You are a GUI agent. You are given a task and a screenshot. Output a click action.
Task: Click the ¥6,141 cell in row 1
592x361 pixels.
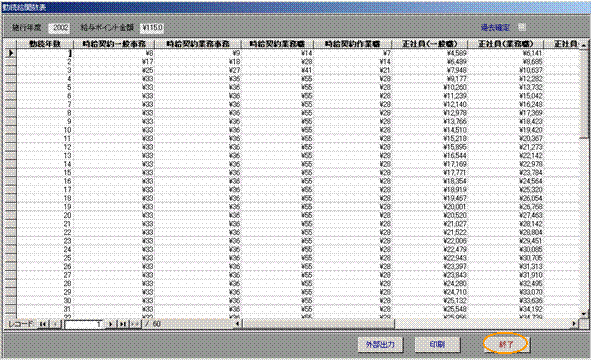(x=506, y=53)
